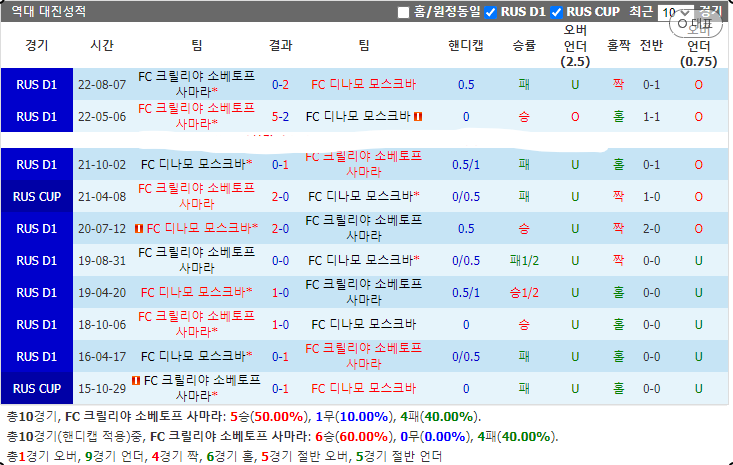Click the 핸디캡 column header
Image resolution: width=733 pixels, height=465 pixels.
pyautogui.click(x=466, y=45)
